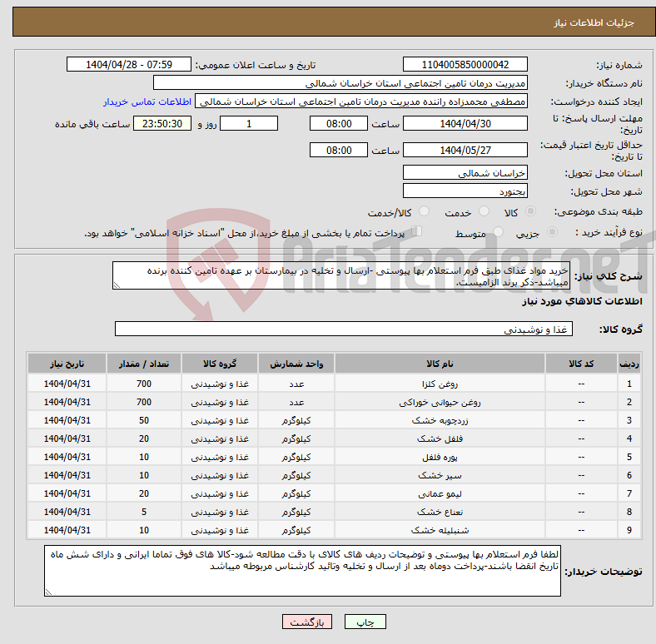Click the زردچوبه خشک item name
The width and height of the screenshot is (656, 644).
pos(440,421)
